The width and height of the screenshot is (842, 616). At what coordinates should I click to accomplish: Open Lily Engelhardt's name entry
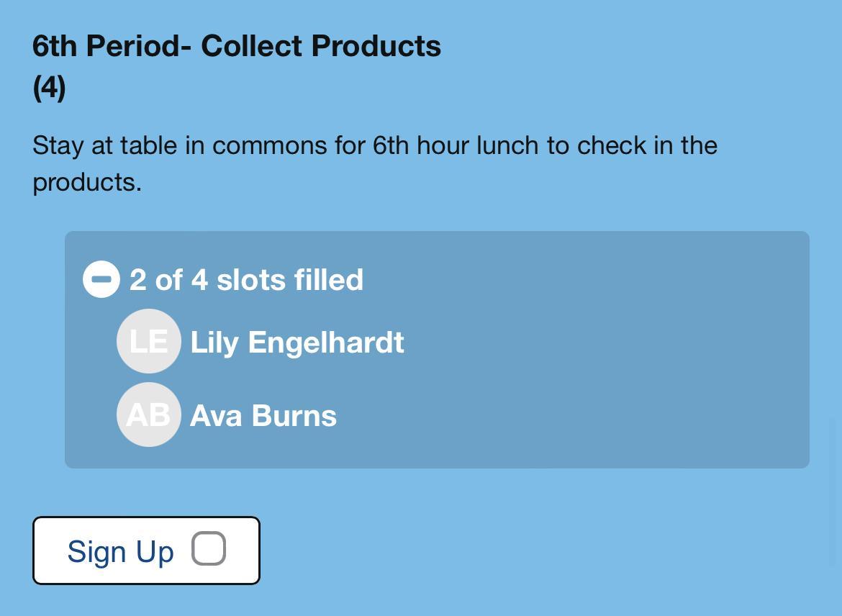[296, 343]
